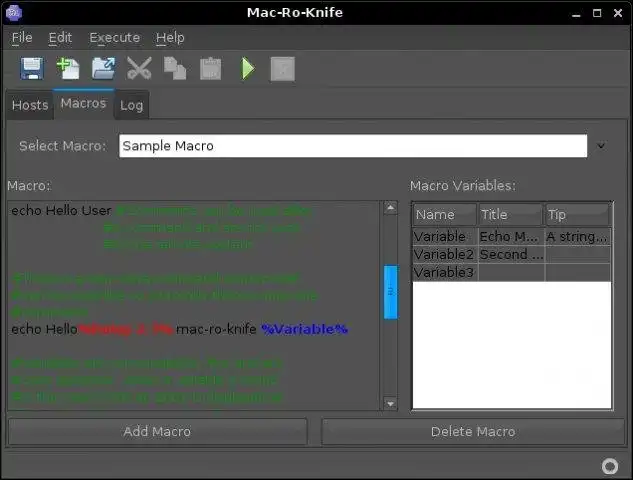
Task: Select the Macros tab
Action: click(x=84, y=104)
